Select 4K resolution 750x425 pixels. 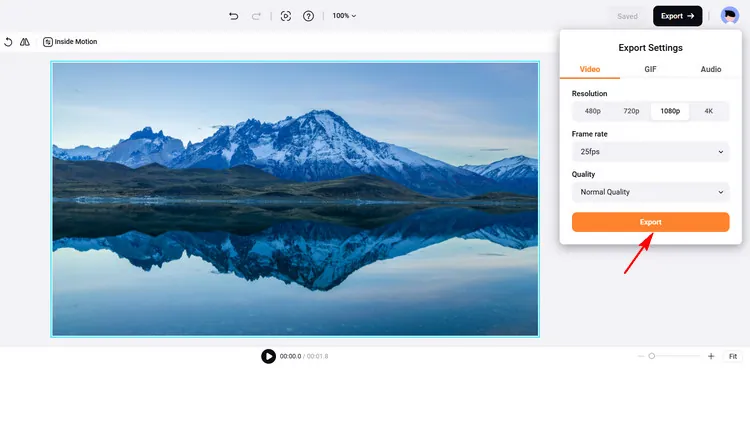709,111
